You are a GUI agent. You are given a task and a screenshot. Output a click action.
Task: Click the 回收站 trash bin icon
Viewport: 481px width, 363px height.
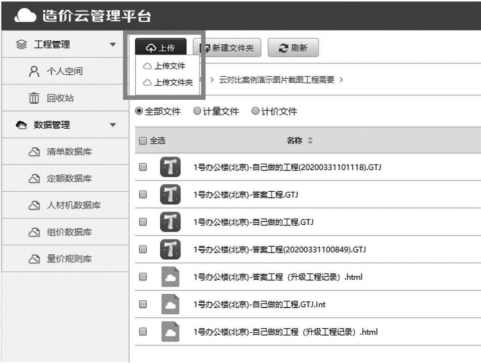tap(34, 98)
